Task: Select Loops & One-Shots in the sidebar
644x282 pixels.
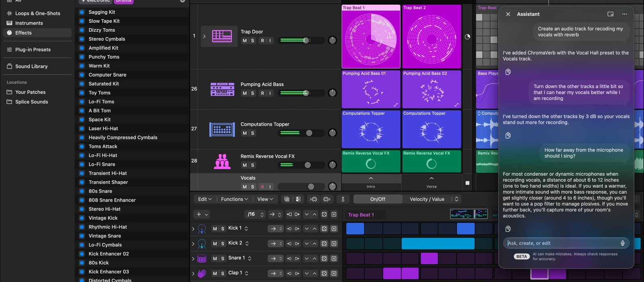Action: point(37,13)
